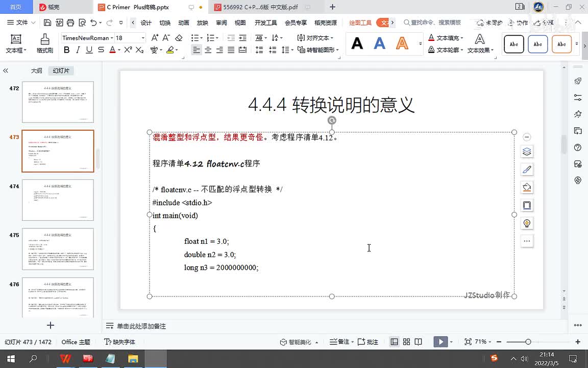Undo the last action
Image resolution: width=588 pixels, height=368 pixels.
[x=93, y=22]
